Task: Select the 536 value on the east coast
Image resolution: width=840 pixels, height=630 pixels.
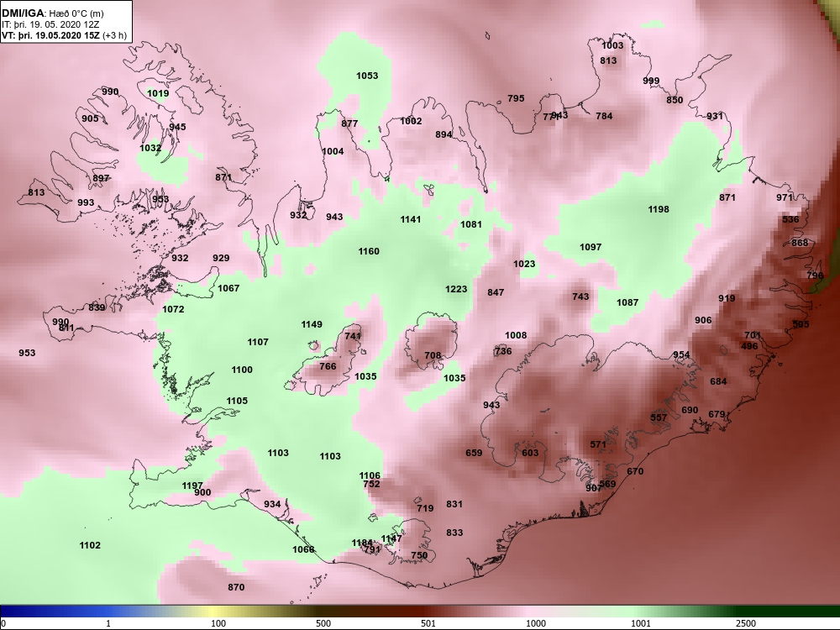Action: pos(790,219)
